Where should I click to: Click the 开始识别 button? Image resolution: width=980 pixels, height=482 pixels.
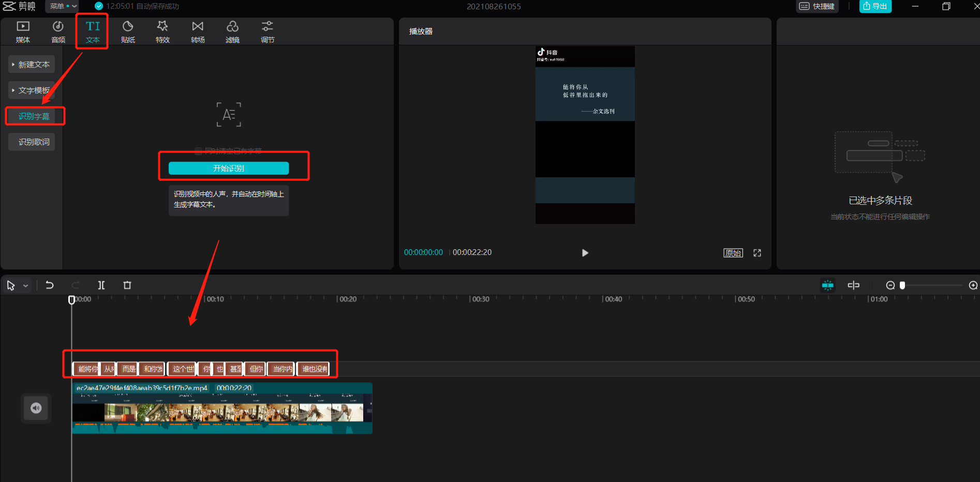pos(229,168)
